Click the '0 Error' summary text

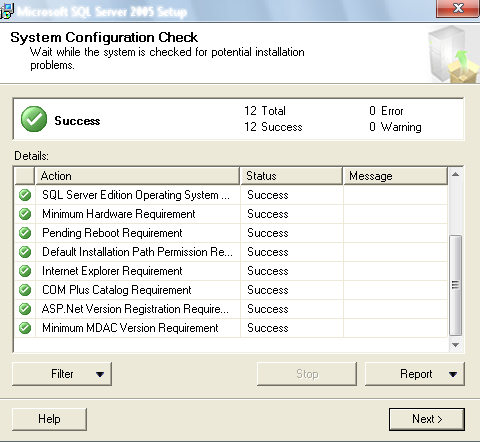[x=386, y=111]
